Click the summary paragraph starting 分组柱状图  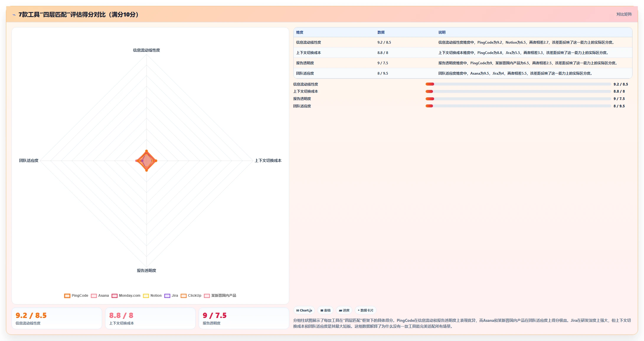462,323
